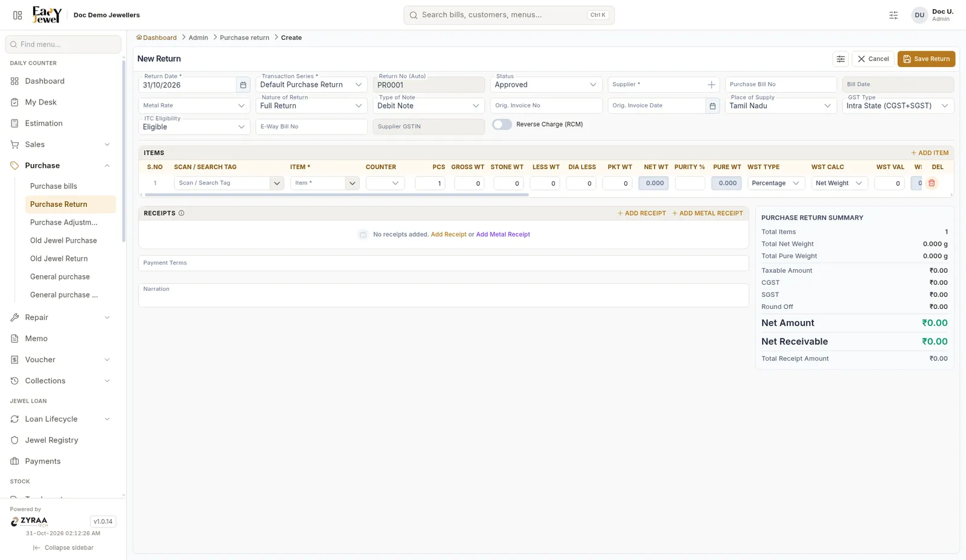This screenshot has width=966, height=560.
Task: Open Jewel Registry in sidebar
Action: click(x=63, y=440)
